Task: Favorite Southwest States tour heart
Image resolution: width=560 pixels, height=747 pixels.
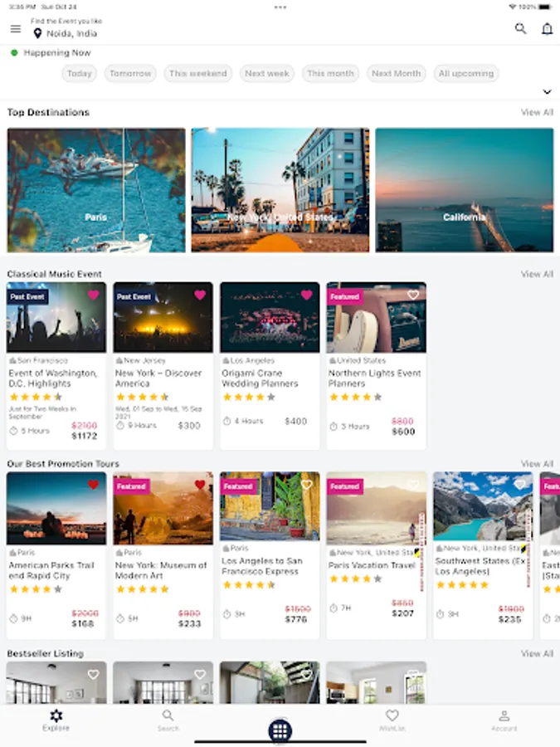Action: 520,485
